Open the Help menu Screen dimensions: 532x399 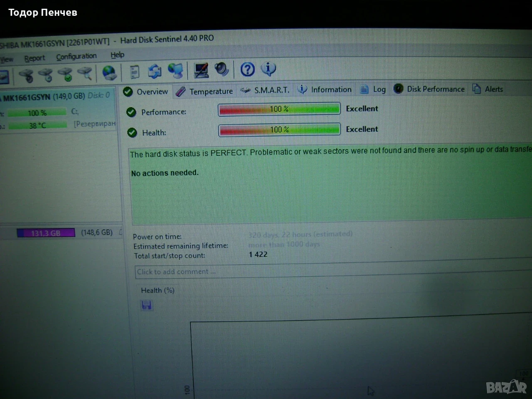[x=117, y=55]
